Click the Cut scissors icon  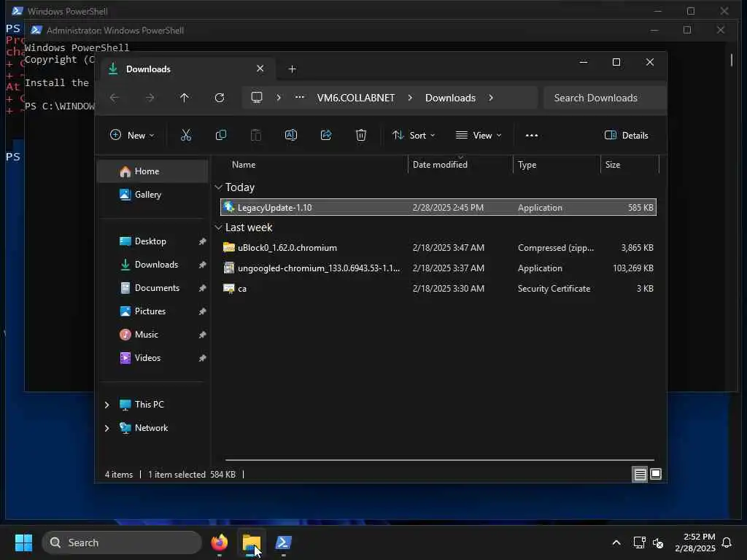pos(186,135)
